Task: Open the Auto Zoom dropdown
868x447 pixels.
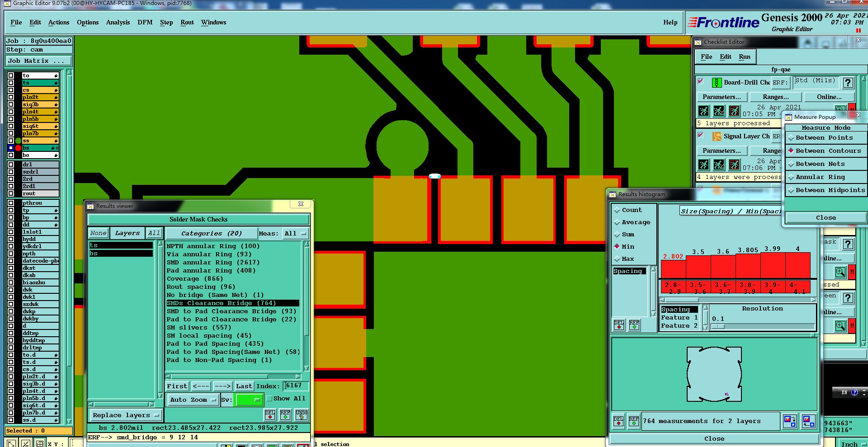Action: (193, 400)
